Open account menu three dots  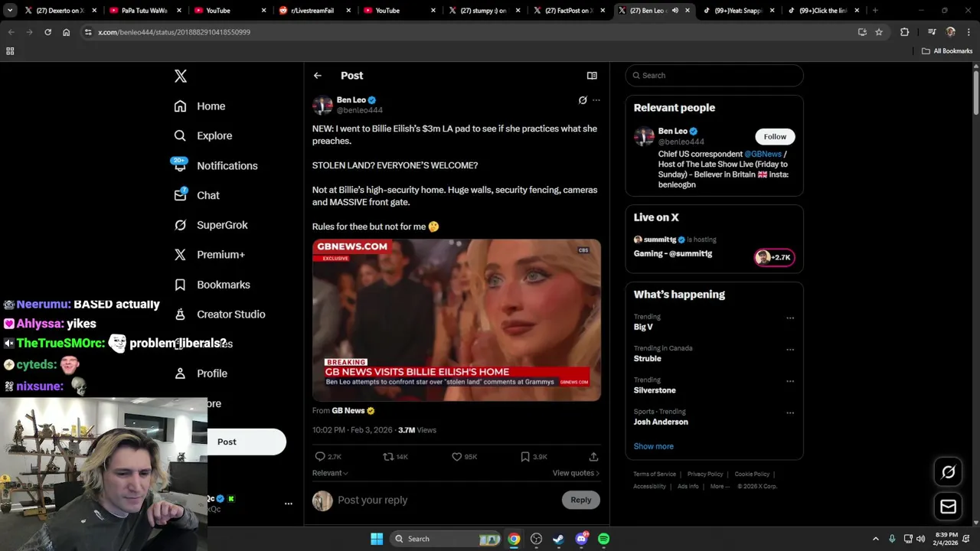[x=289, y=504]
